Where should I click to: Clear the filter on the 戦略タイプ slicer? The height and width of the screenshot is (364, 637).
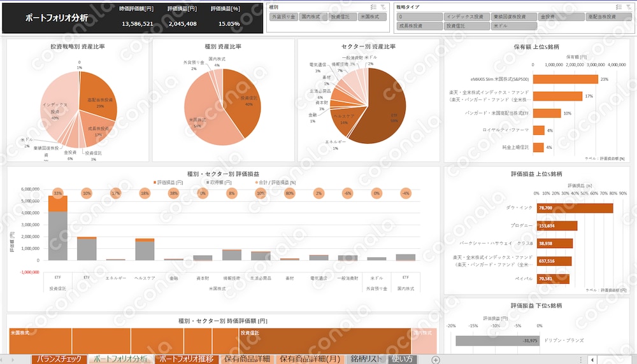(x=628, y=7)
